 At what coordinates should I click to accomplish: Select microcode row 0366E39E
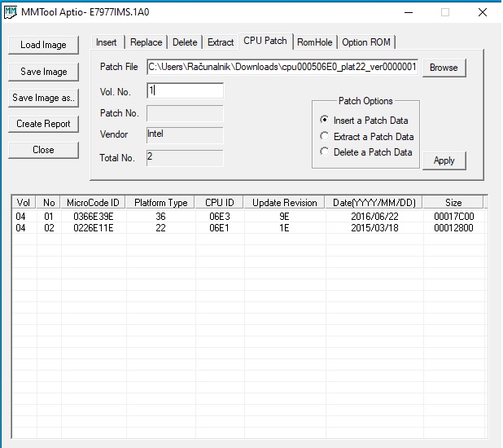pos(248,217)
